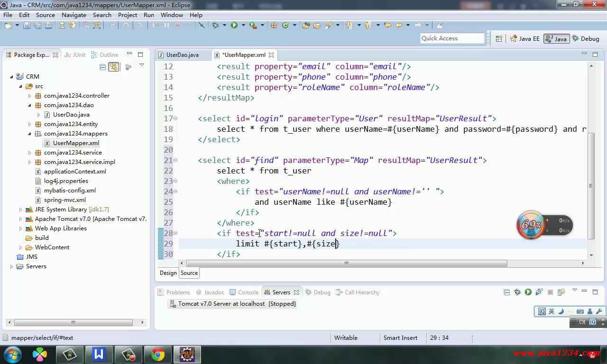Expand the Web App Libraries node
Screen dimensions: 607x364
(21, 228)
